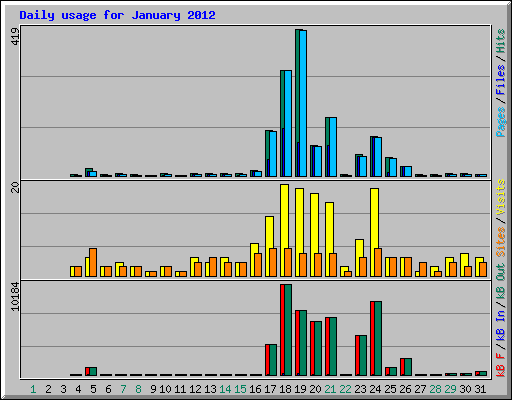Screen dimensions: 512x400
Task: Click the cyan Pages bar for day 21
Action: point(333,147)
